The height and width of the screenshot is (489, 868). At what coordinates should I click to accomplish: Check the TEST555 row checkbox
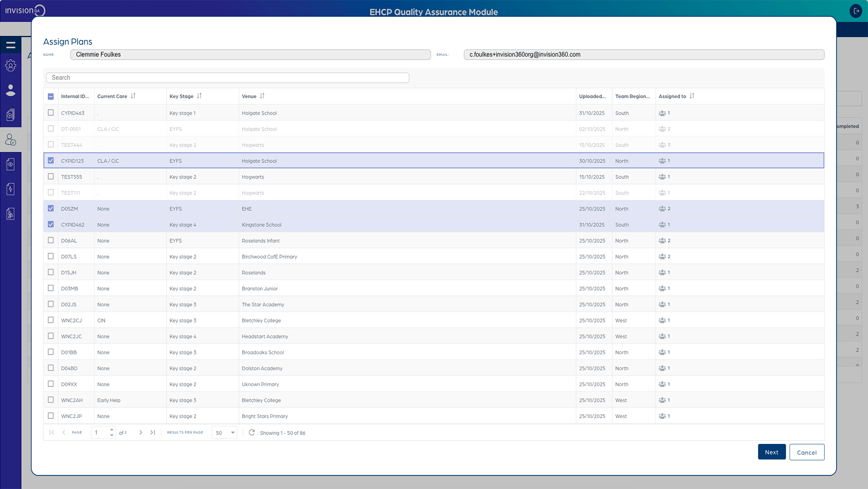pyautogui.click(x=50, y=176)
